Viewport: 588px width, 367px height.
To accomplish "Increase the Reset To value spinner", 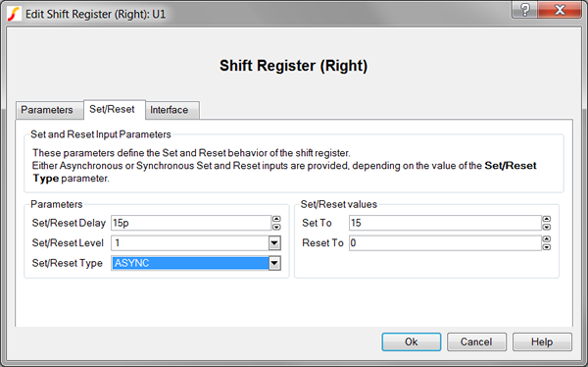I will tap(547, 239).
